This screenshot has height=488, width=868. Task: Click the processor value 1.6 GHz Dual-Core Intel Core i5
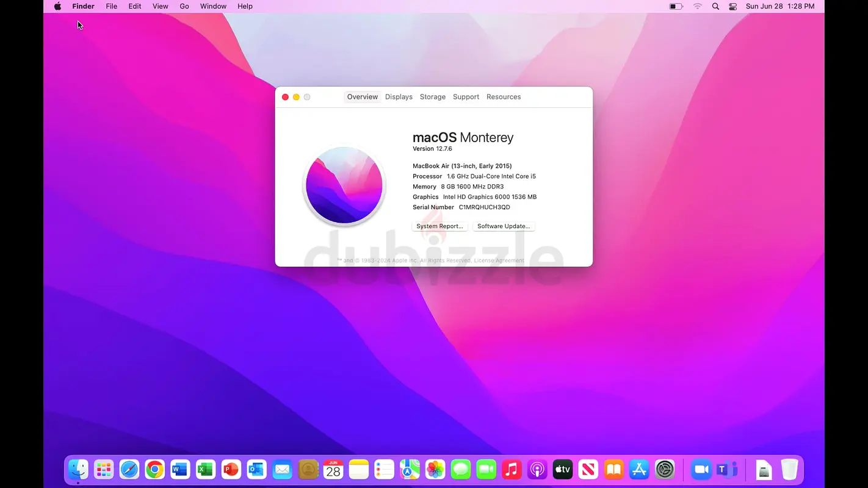(491, 176)
